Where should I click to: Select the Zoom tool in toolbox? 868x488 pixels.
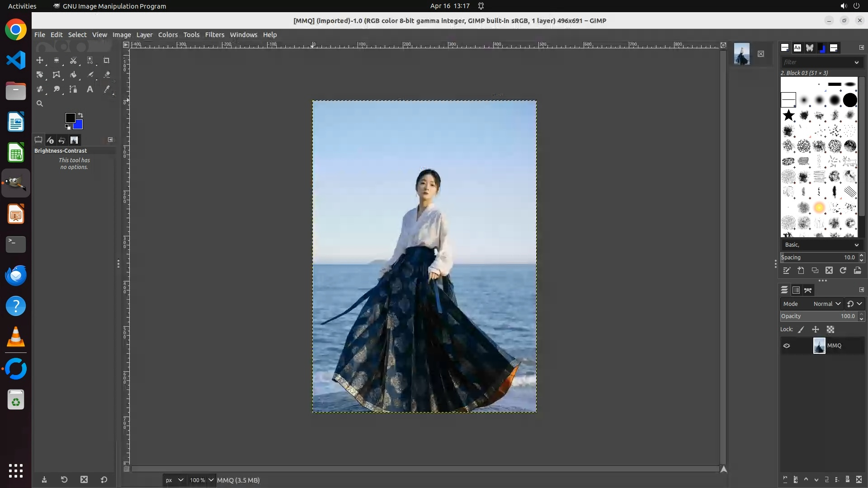pyautogui.click(x=40, y=103)
